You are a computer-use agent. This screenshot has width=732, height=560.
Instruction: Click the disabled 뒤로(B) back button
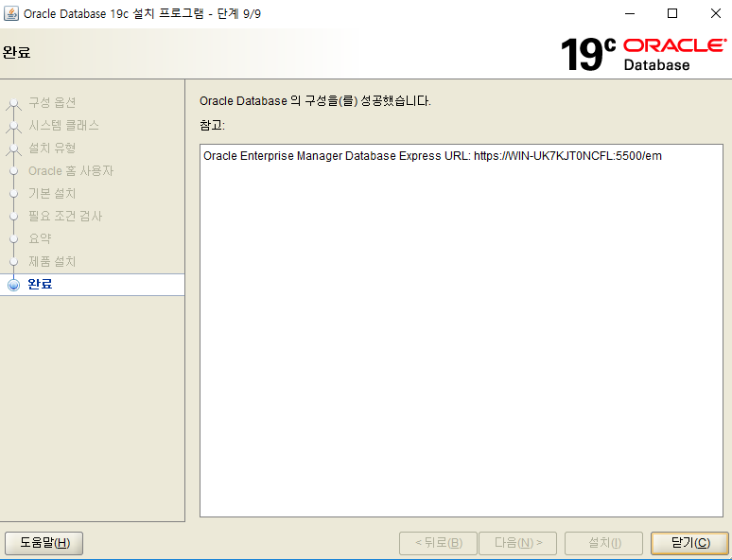[x=438, y=543]
